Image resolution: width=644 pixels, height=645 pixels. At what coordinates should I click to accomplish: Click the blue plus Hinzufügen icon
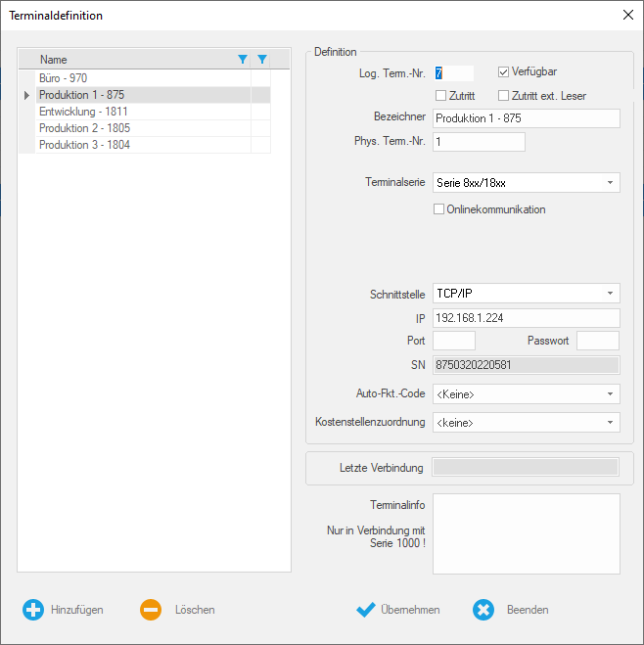[33, 610]
